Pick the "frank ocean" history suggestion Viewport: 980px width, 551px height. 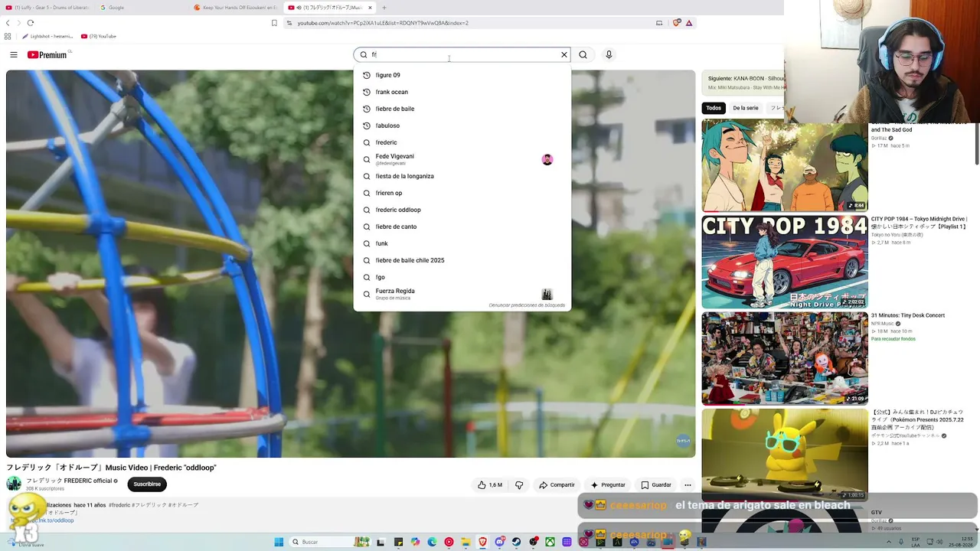462,92
